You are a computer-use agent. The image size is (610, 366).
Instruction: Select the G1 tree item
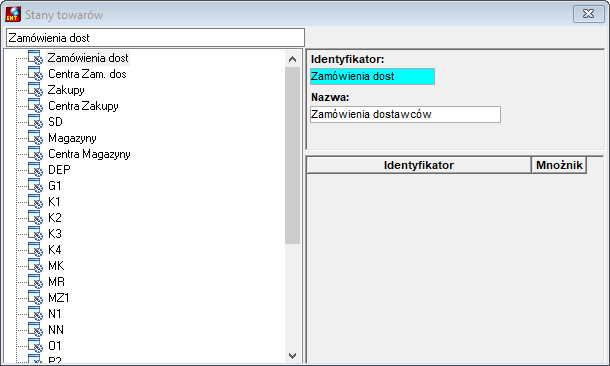tap(54, 186)
